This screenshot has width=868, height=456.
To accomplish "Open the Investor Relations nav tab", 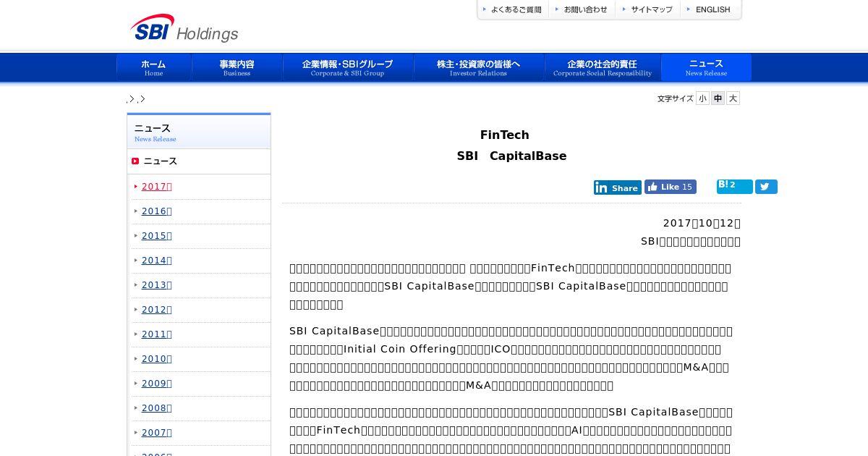I will point(479,67).
